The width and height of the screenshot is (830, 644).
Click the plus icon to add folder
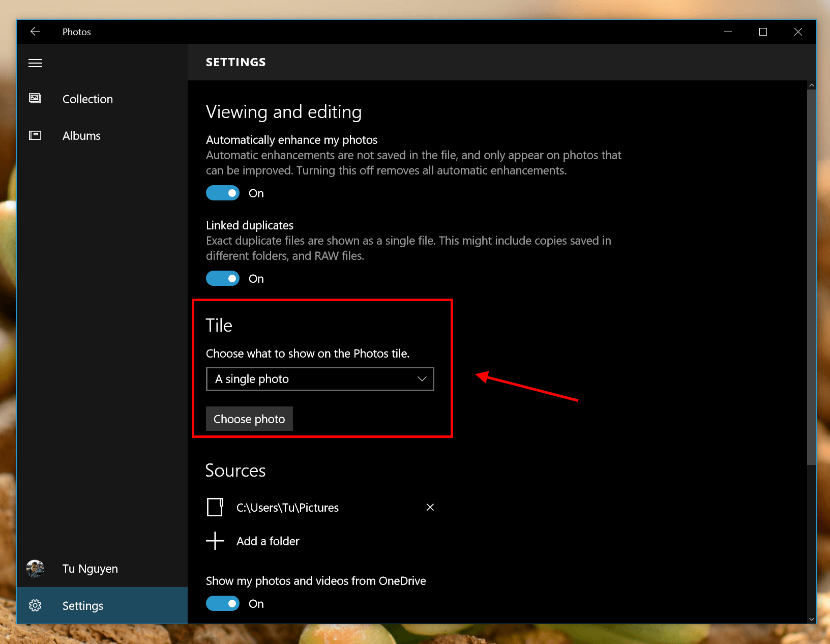coord(215,541)
